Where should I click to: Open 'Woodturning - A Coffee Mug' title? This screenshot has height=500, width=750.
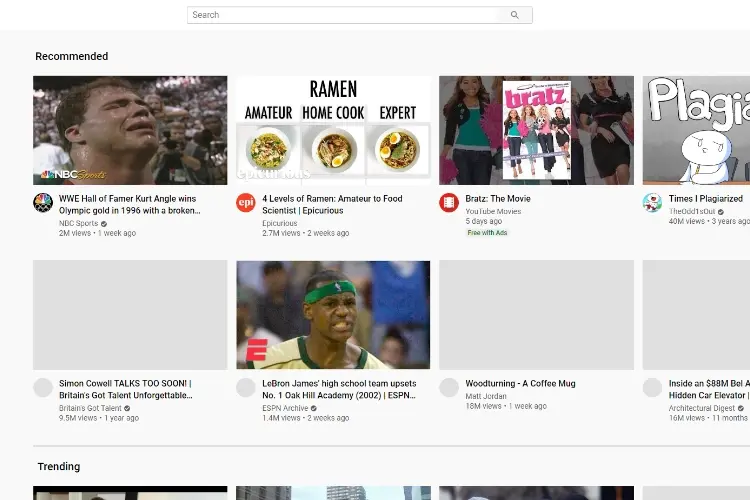click(520, 384)
